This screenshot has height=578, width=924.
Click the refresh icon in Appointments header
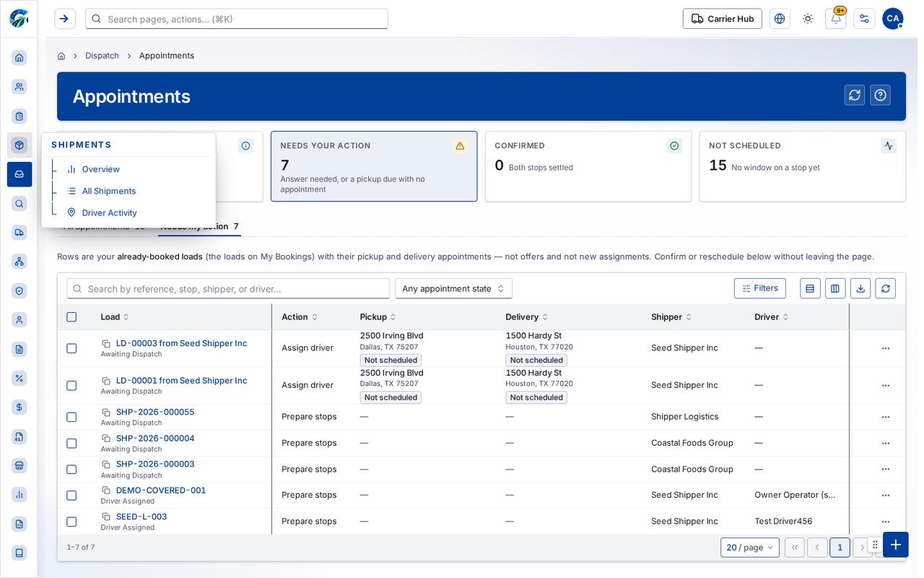[855, 95]
